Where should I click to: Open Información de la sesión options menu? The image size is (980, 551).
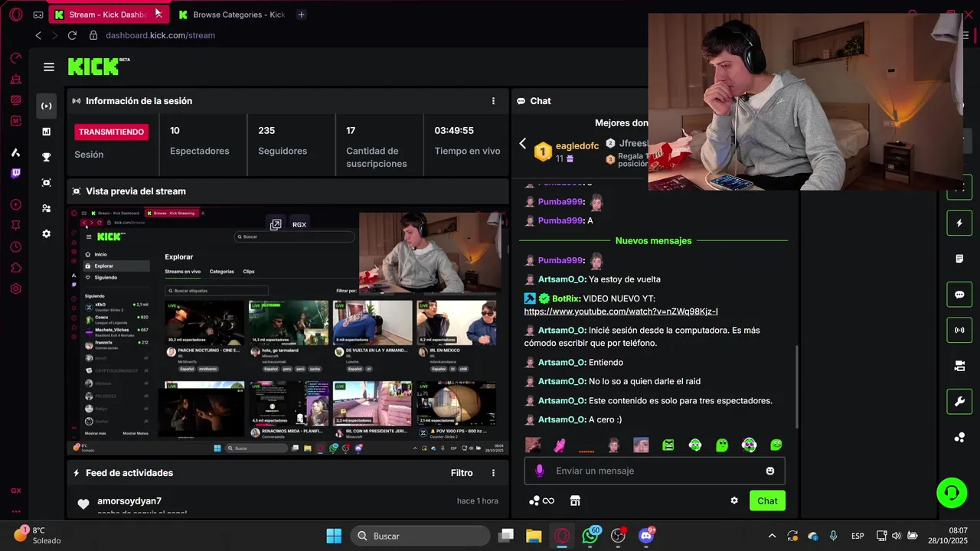pos(493,101)
